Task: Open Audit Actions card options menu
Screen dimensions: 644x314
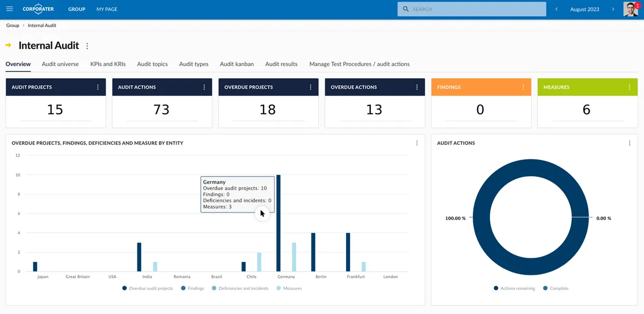Action: (204, 87)
